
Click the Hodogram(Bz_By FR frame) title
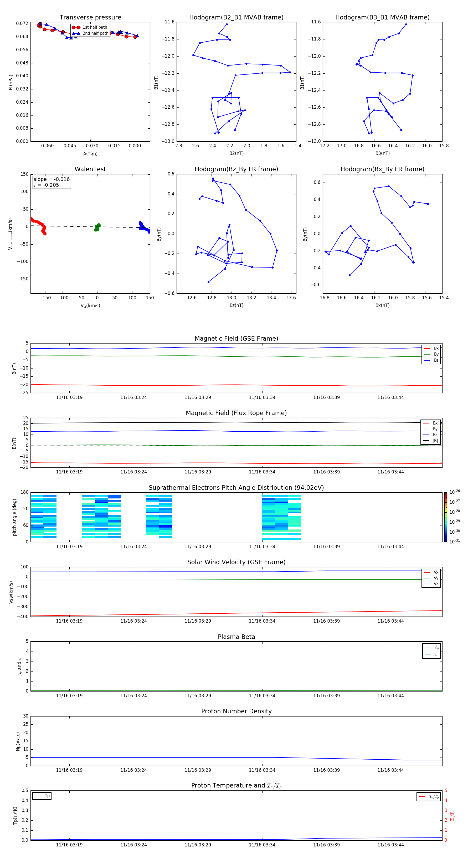236,169
